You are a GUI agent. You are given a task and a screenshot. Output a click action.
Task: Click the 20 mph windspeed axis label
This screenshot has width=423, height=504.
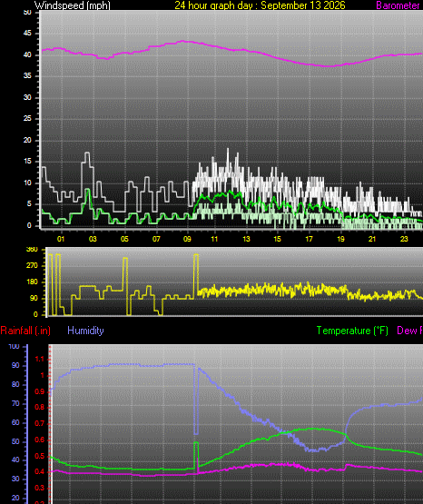click(x=27, y=140)
